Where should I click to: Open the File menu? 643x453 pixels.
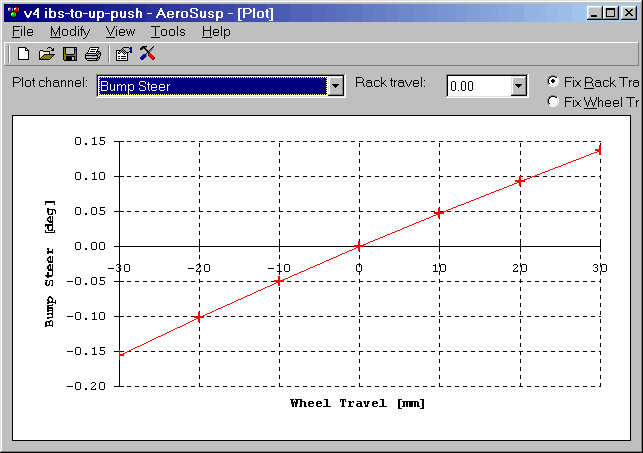coord(23,32)
